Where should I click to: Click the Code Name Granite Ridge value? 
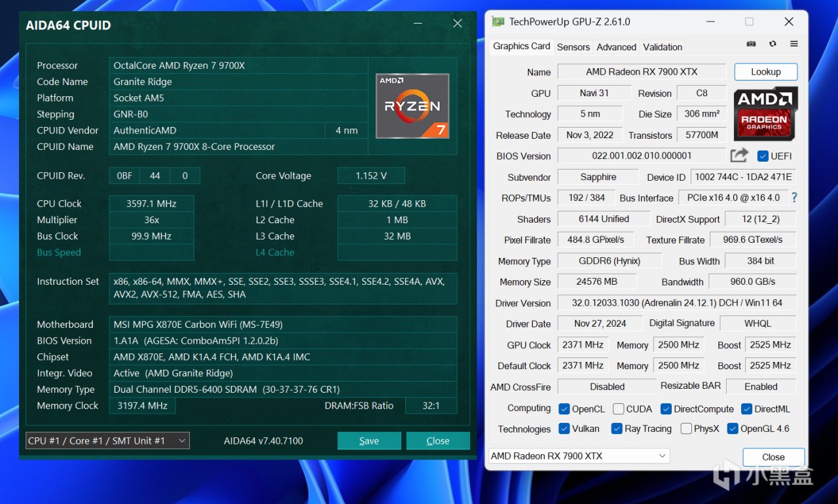coord(238,82)
